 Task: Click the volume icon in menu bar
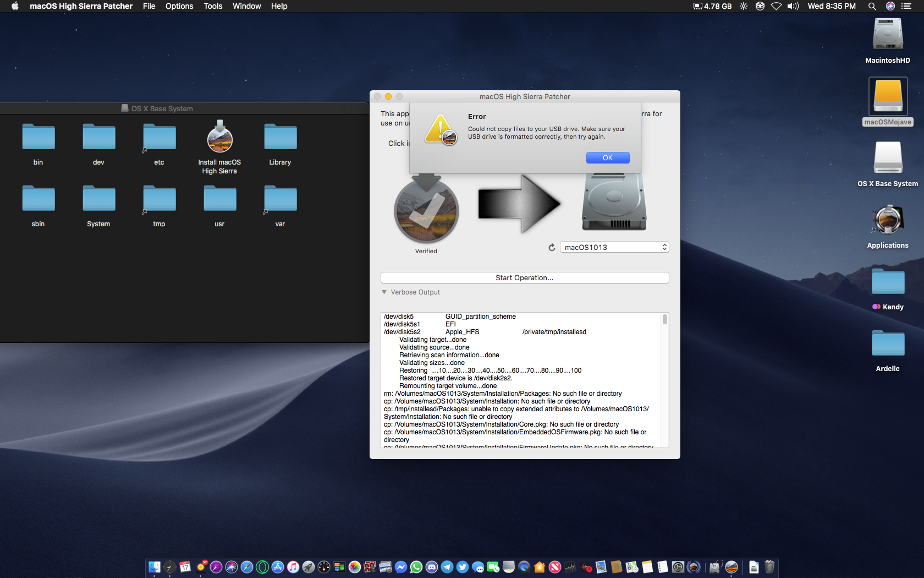[x=793, y=6]
